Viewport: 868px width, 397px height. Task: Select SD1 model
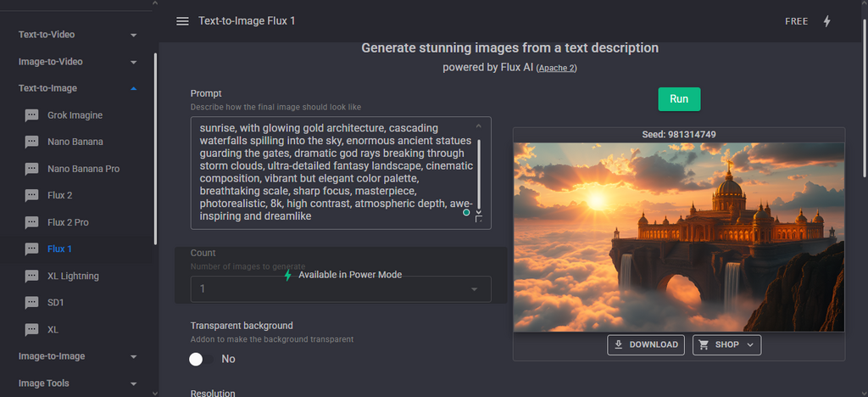pyautogui.click(x=56, y=303)
